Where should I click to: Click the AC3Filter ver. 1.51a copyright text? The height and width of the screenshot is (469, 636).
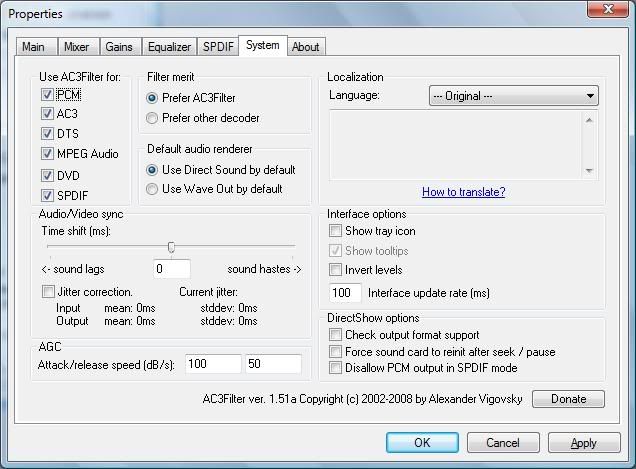362,399
